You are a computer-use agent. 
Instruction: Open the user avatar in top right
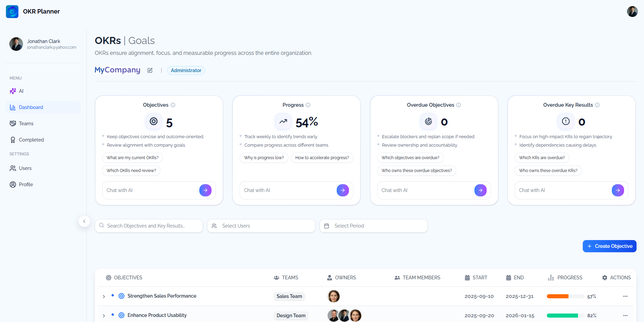[x=632, y=12]
